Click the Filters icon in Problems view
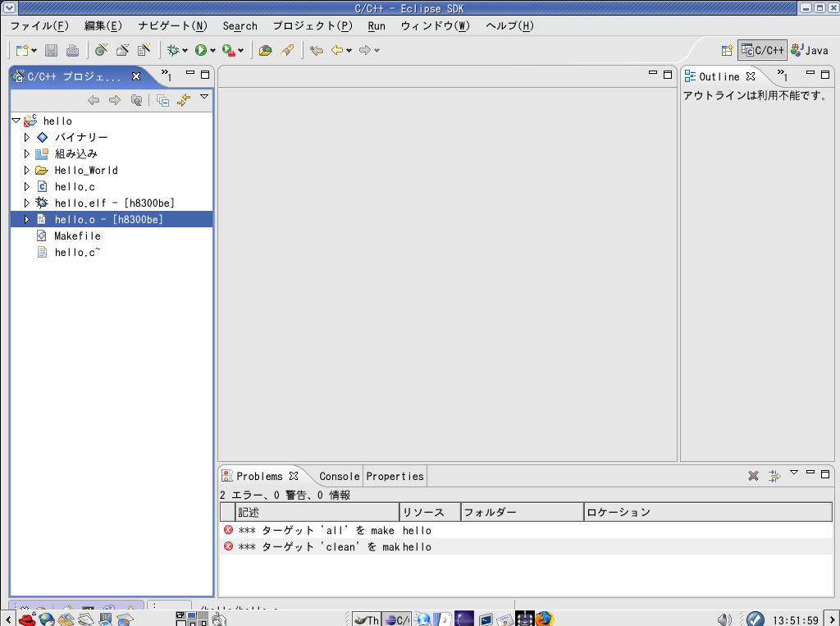This screenshot has height=626, width=840. click(774, 476)
